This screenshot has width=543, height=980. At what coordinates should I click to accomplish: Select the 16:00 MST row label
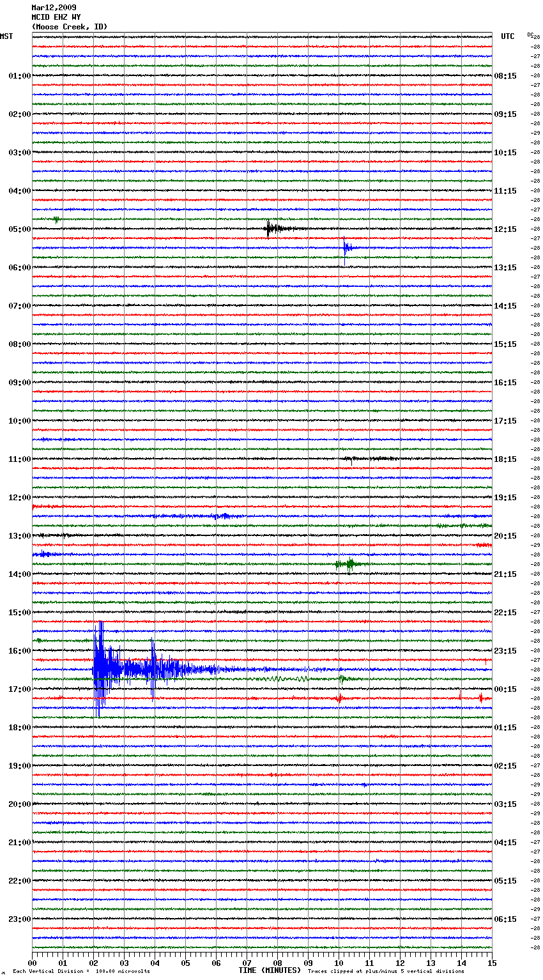(20, 651)
